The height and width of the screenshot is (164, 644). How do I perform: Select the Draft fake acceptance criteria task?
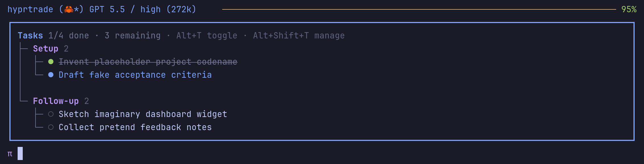click(x=135, y=75)
